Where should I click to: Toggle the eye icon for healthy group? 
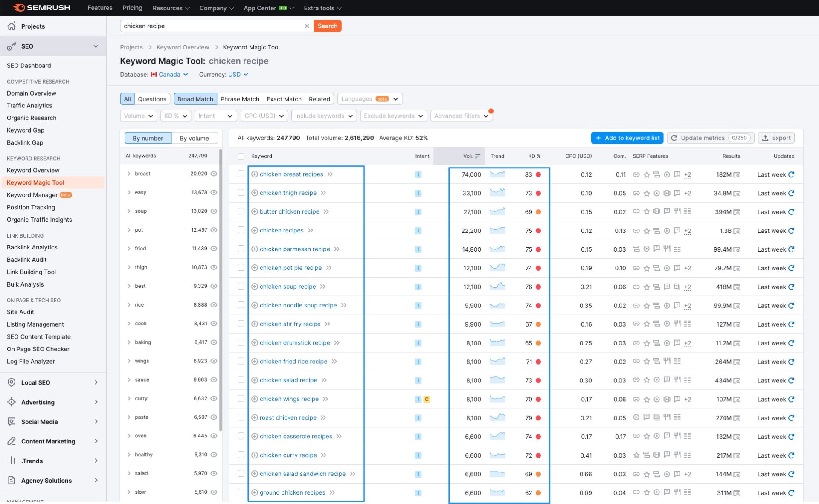pos(214,455)
